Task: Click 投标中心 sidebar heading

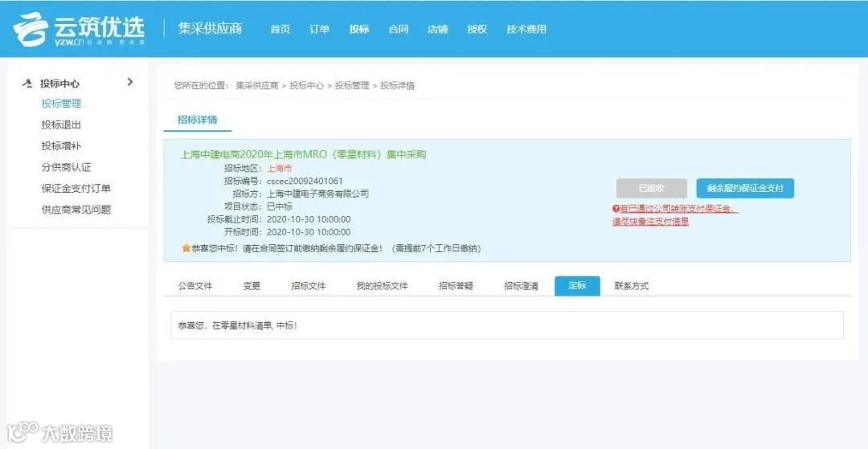Action: 59,84
